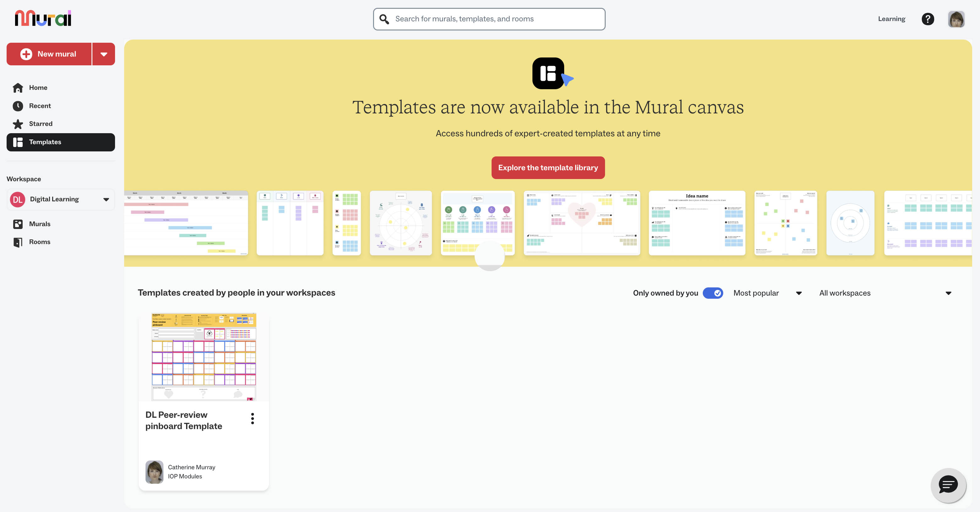Open Starred in the sidebar
The height and width of the screenshot is (512, 980).
(x=40, y=124)
